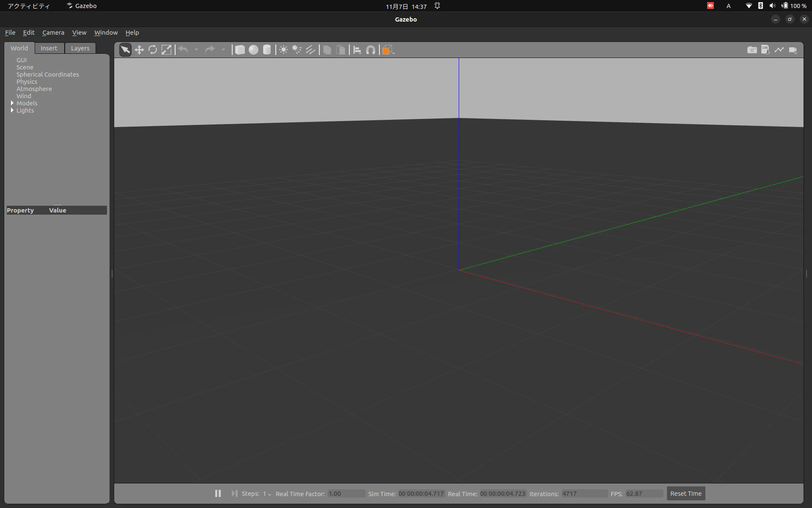
Task: Open the align tool
Action: pos(357,50)
